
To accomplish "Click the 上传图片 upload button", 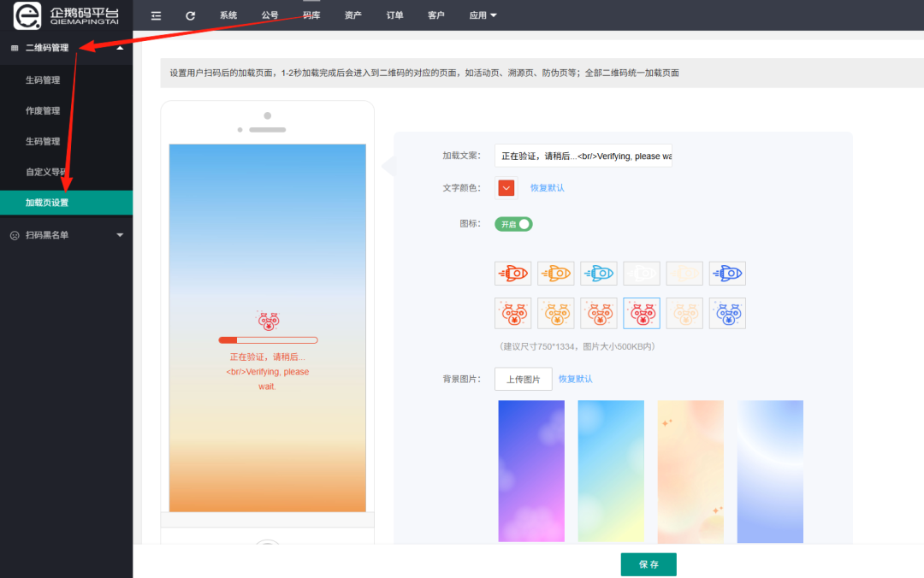I will [523, 378].
